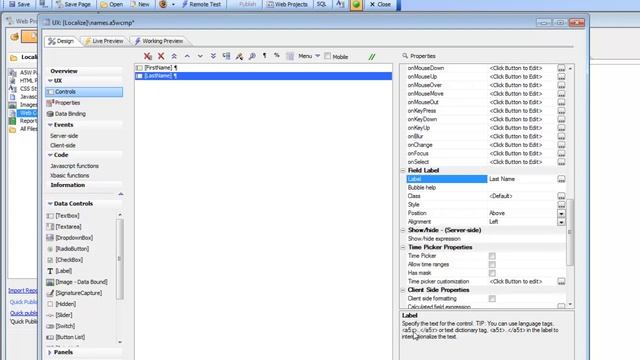
Task: Enable the Time Picker checkbox
Action: pyautogui.click(x=492, y=256)
